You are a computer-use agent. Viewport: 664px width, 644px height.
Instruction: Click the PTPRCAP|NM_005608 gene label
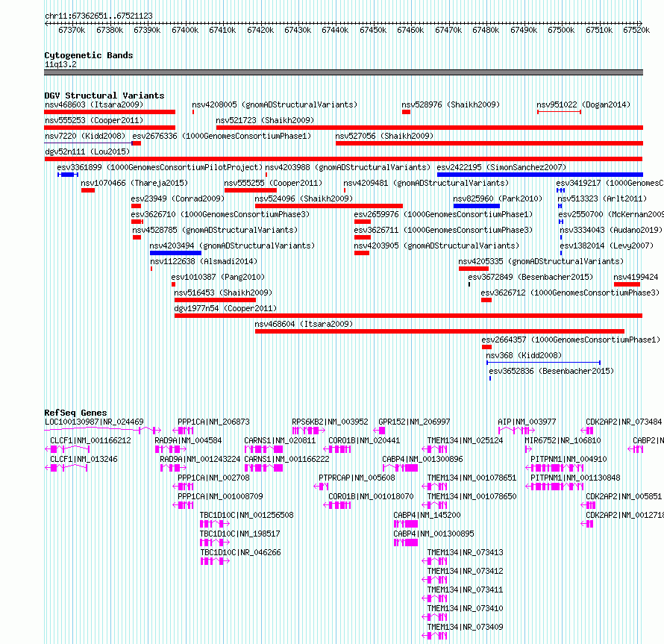click(357, 478)
